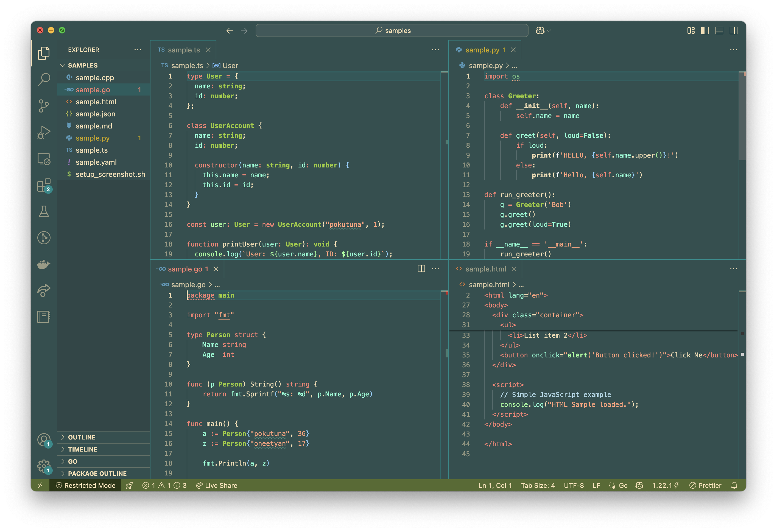Select the sample.html editor tab
The height and width of the screenshot is (532, 777).
tap(485, 269)
